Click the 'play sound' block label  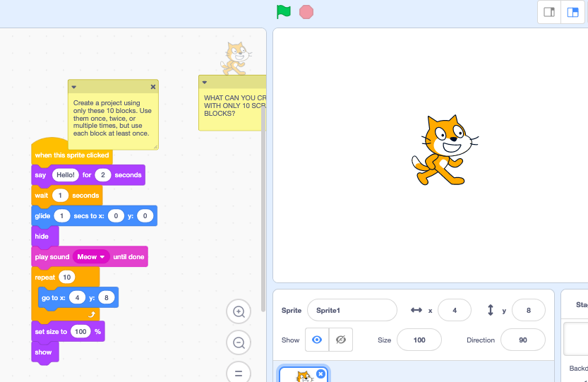(x=52, y=257)
